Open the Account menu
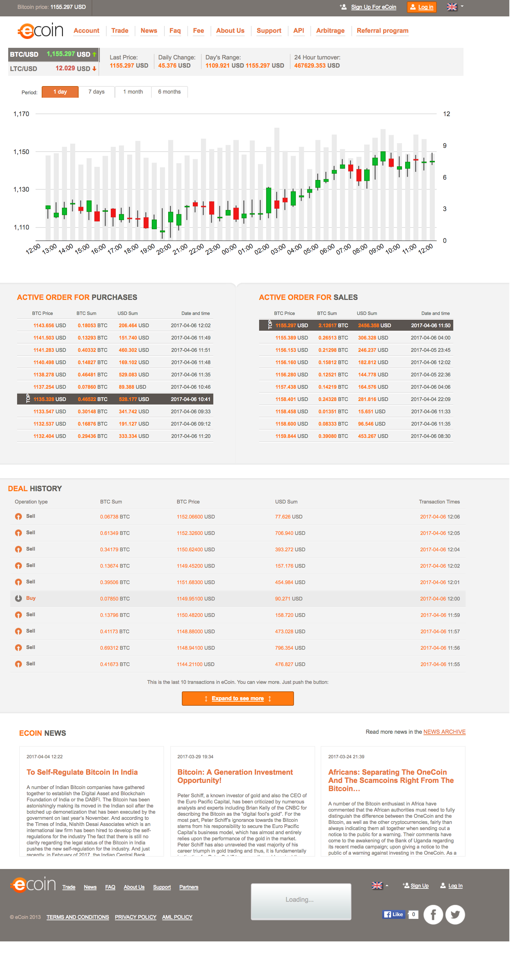The width and height of the screenshot is (510, 980). 86,30
